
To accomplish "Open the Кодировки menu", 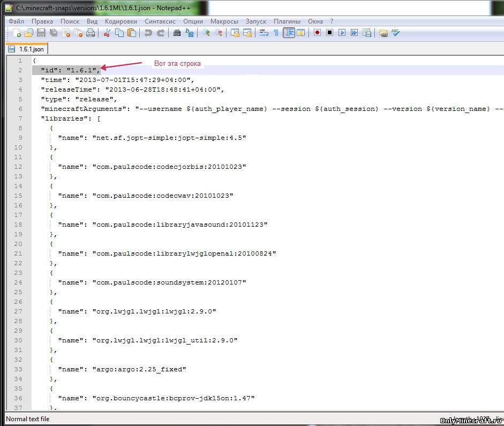I will point(121,21).
